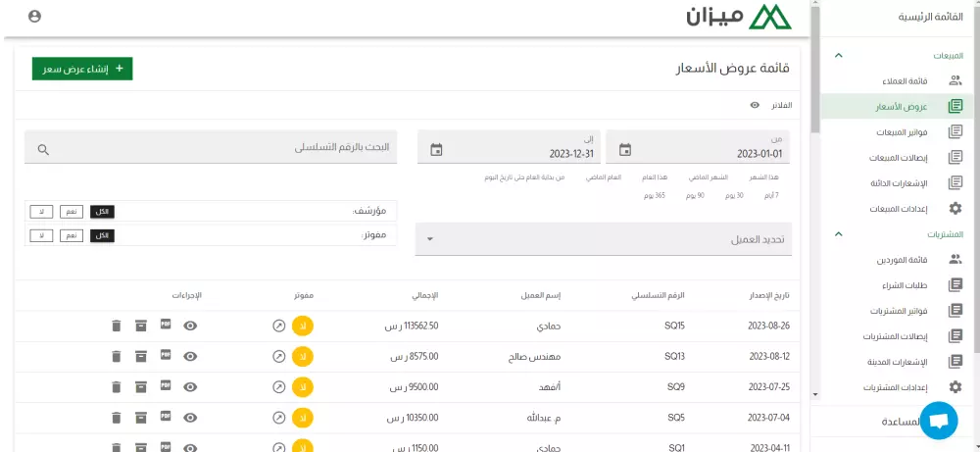This screenshot has width=980, height=452.
Task: Open the user account icon
Action: click(35, 17)
